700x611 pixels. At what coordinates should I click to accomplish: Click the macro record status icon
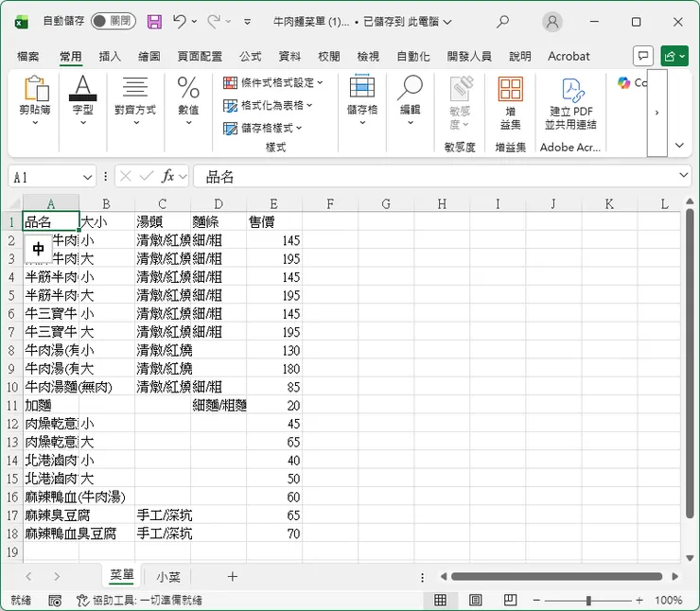point(55,601)
